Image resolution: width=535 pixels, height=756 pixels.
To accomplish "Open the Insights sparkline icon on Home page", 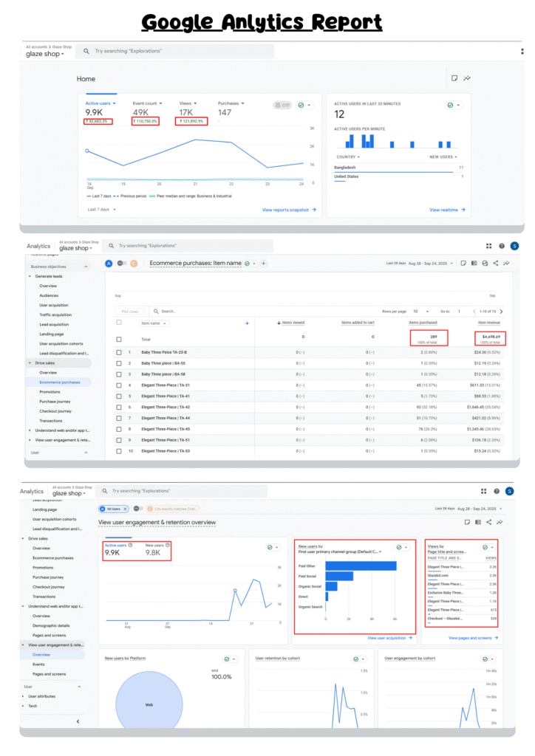I will [x=467, y=78].
